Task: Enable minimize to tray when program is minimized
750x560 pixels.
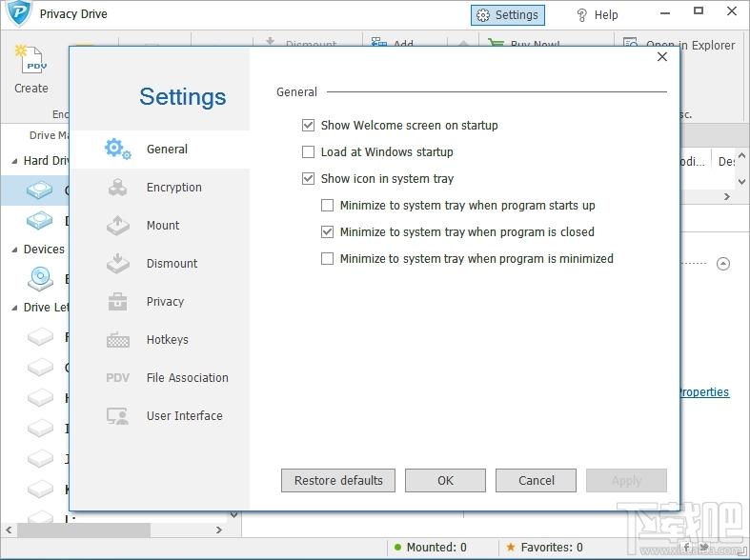Action: pos(328,259)
